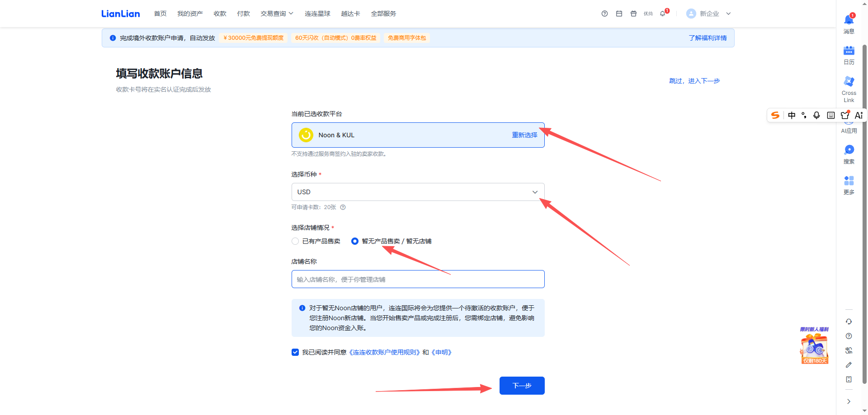Click the 免费商用字体包 tag
The width and height of the screenshot is (868, 415).
[x=407, y=38]
